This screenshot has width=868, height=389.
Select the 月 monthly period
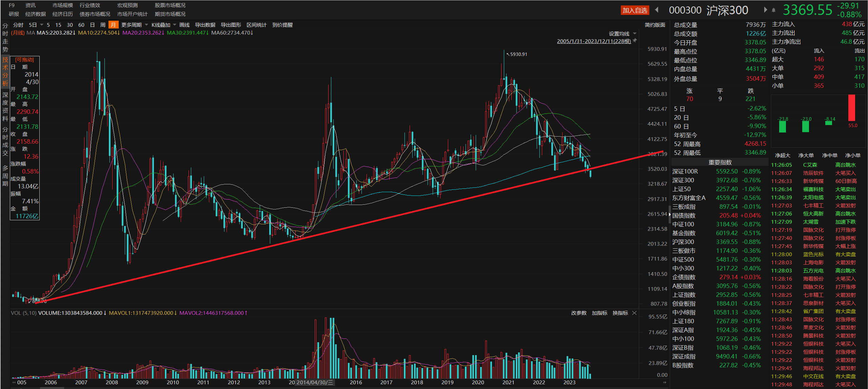(x=113, y=25)
